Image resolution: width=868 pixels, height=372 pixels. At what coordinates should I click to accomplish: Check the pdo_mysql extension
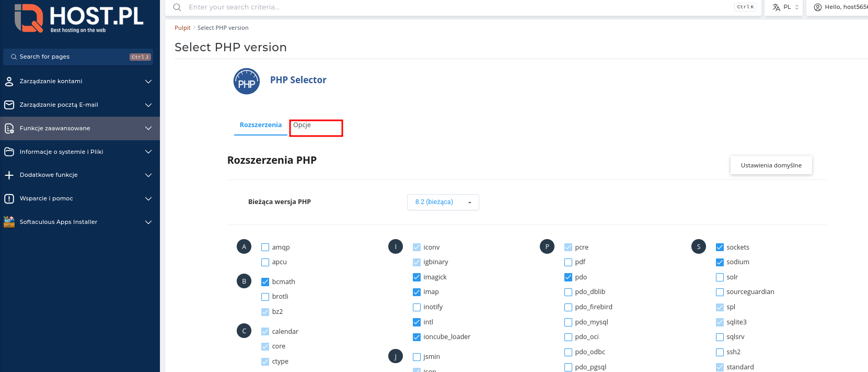(568, 322)
